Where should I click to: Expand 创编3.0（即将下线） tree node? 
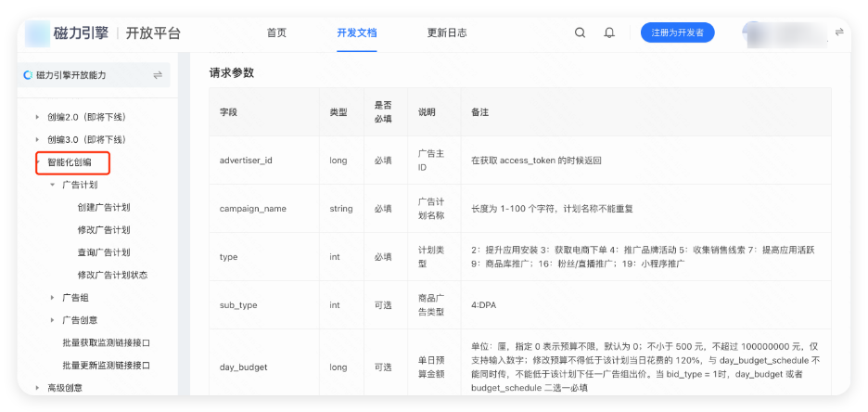(x=37, y=139)
